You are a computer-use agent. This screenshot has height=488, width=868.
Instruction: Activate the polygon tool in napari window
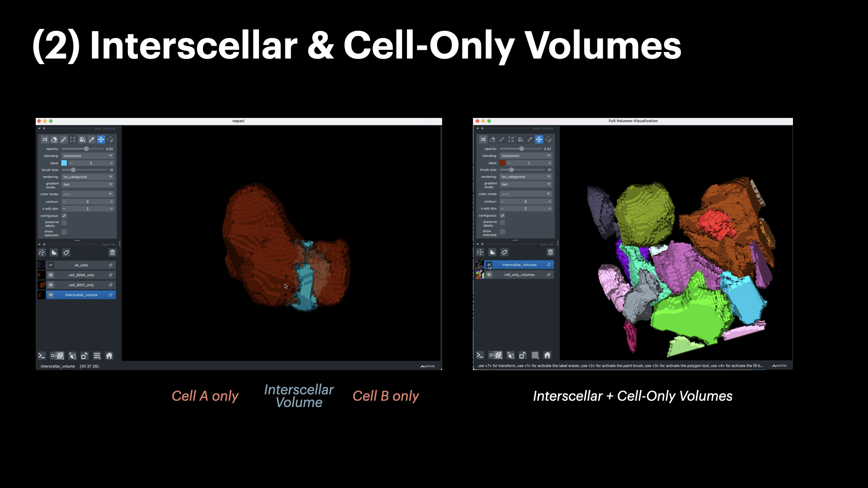[73, 140]
